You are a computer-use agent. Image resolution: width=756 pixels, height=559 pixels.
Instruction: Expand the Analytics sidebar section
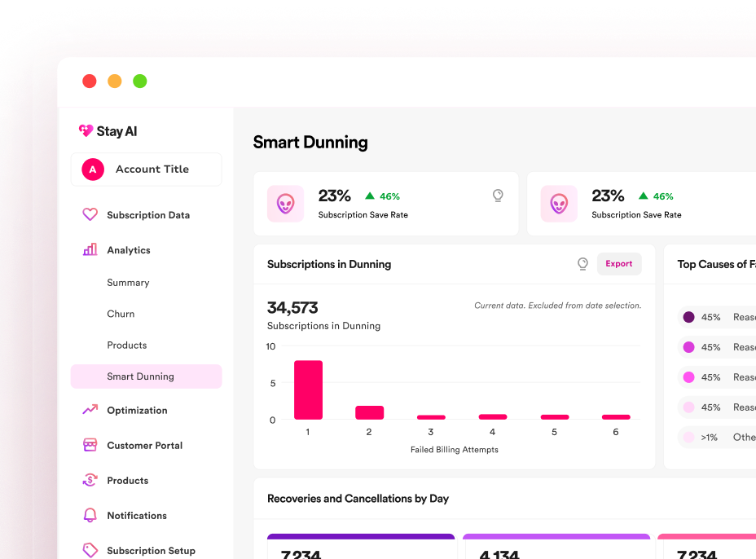(x=129, y=250)
